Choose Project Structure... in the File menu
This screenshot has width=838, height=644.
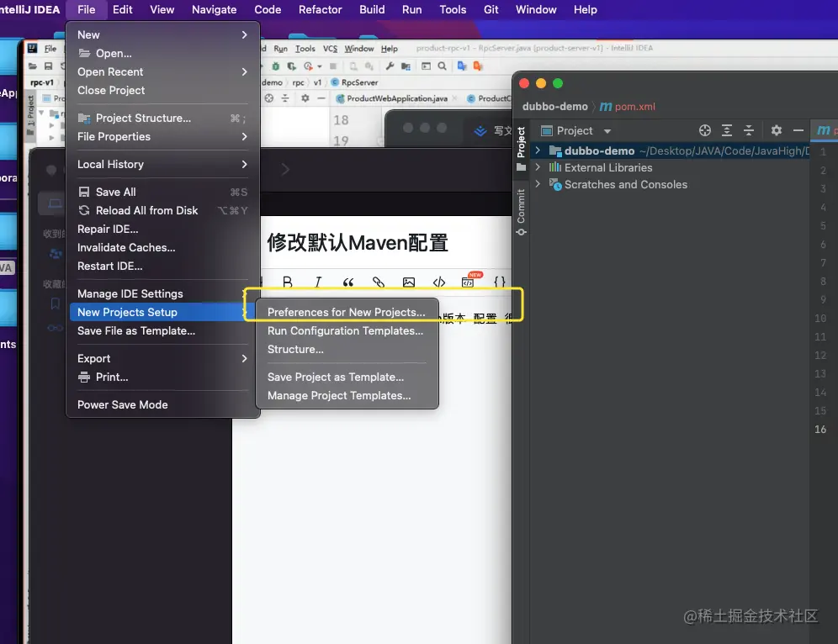pos(162,118)
